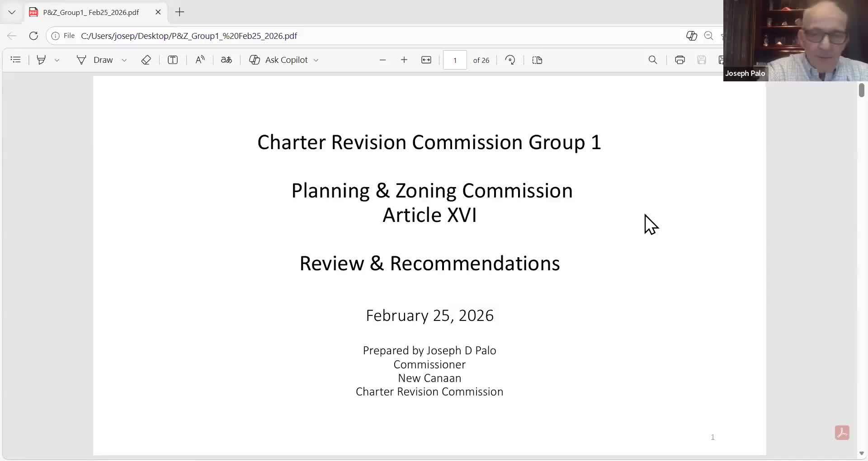Rotate the PDF page

click(509, 60)
